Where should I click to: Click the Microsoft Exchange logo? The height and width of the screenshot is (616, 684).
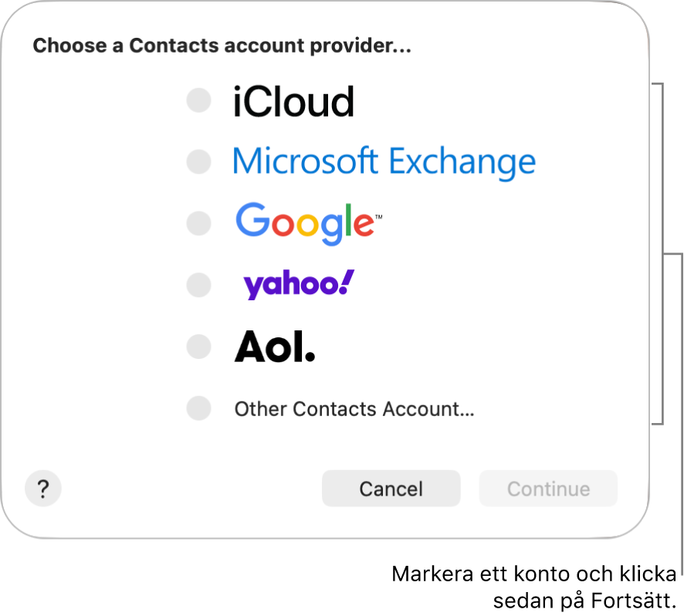pyautogui.click(x=384, y=162)
